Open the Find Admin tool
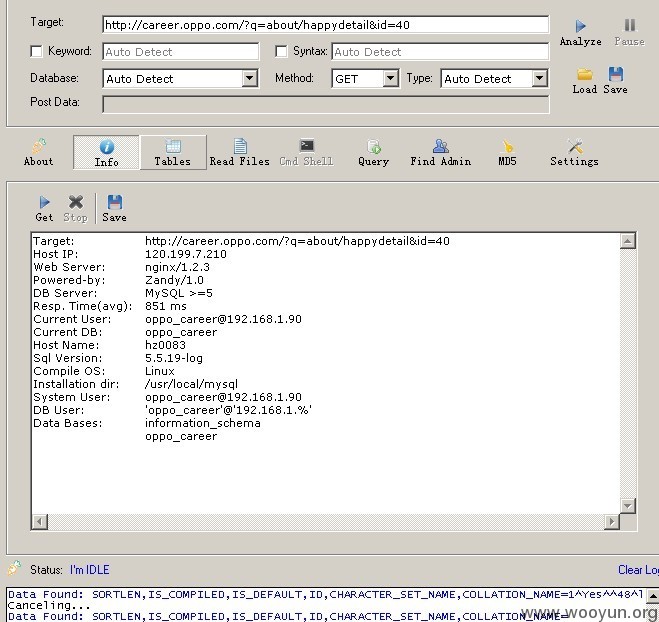The width and height of the screenshot is (659, 622). (x=440, y=153)
